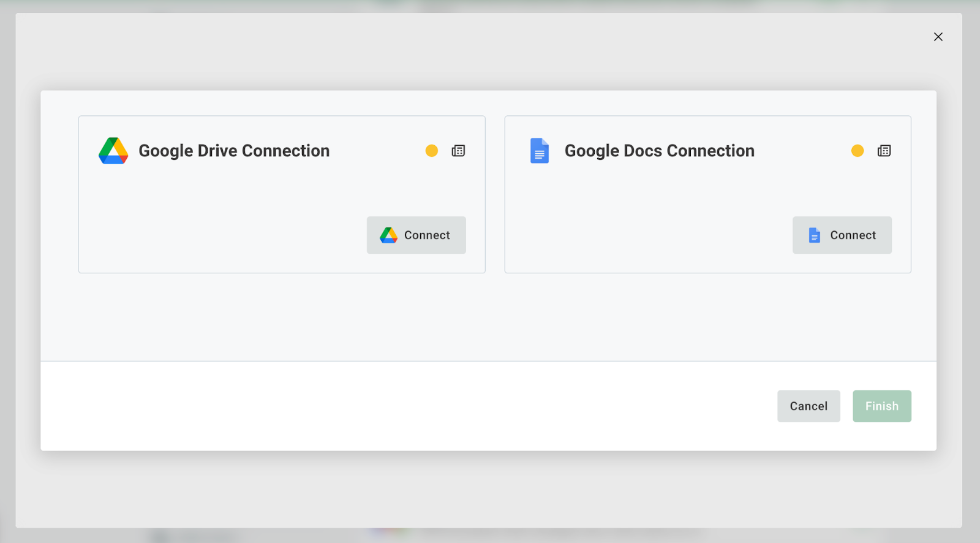Click the Google Docs logo in card header

[x=539, y=151]
